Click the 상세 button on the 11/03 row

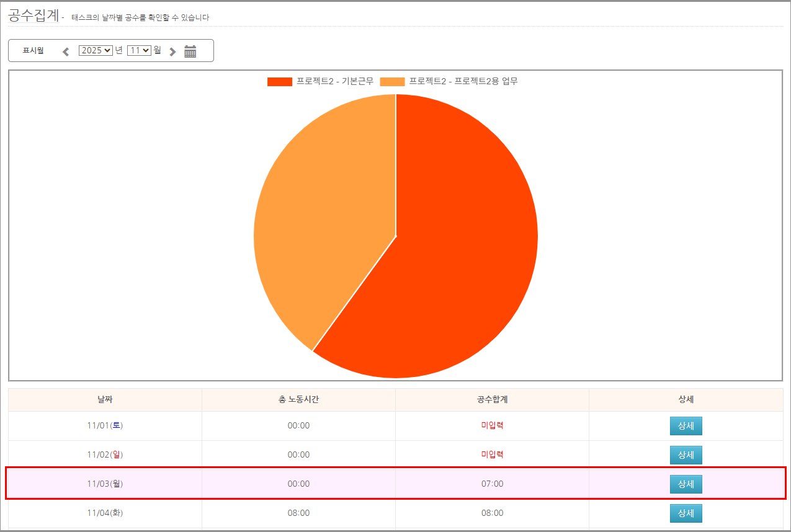(686, 484)
